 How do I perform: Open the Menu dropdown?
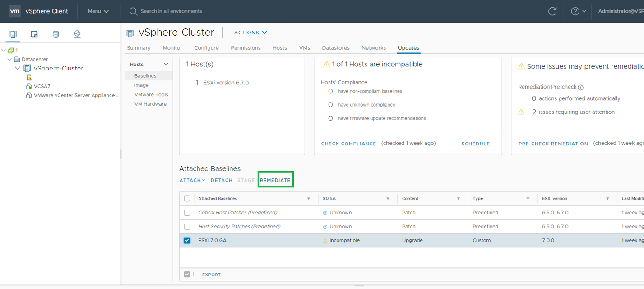coord(98,11)
